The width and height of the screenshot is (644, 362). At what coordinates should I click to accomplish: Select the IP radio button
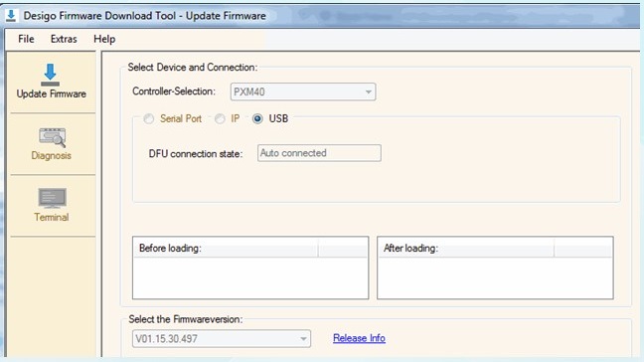pyautogui.click(x=221, y=118)
